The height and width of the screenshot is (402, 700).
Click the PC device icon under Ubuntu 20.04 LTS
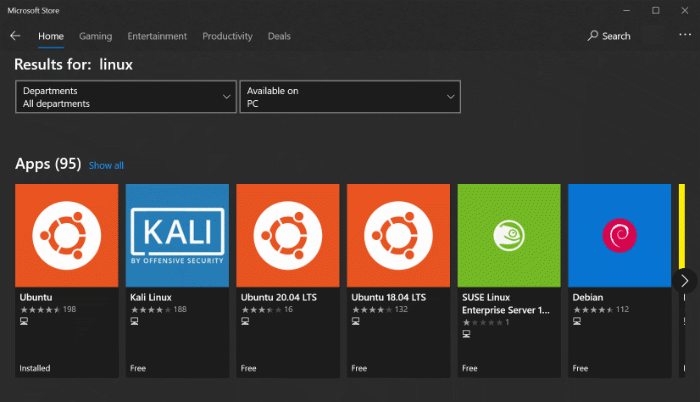point(245,321)
